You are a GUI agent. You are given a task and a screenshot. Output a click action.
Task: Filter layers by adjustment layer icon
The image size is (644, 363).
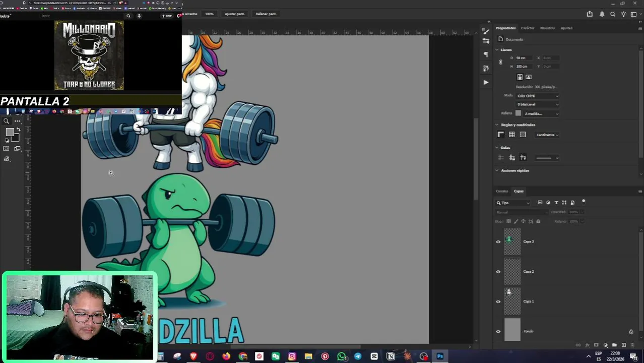pyautogui.click(x=548, y=203)
